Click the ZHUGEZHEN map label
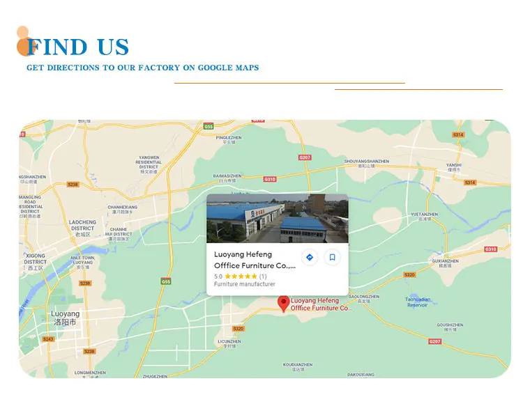Image resolution: width=523 pixels, height=420 pixels. [155, 376]
